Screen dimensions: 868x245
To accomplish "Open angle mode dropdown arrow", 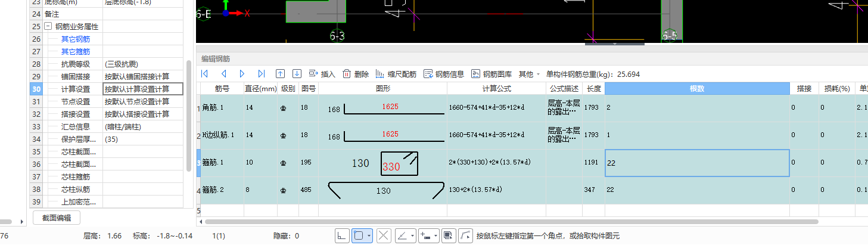I will [412, 235].
